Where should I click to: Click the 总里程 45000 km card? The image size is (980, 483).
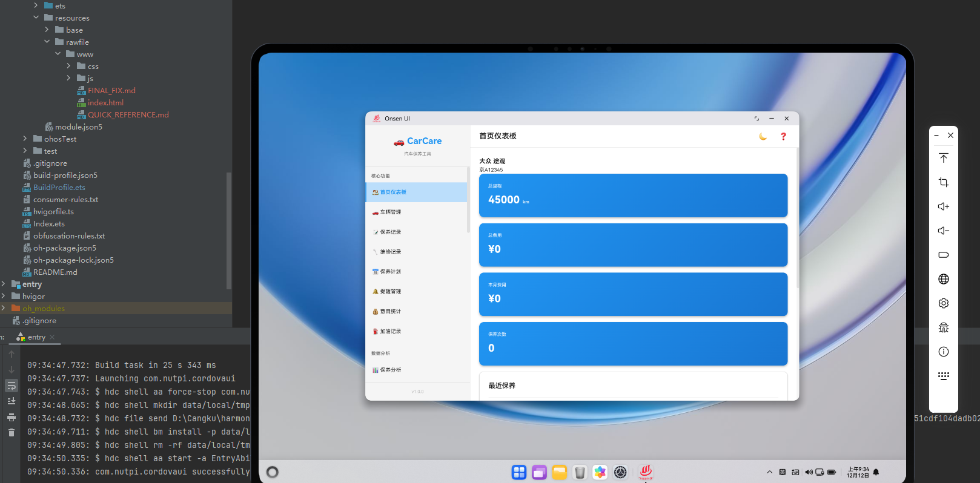tap(633, 195)
